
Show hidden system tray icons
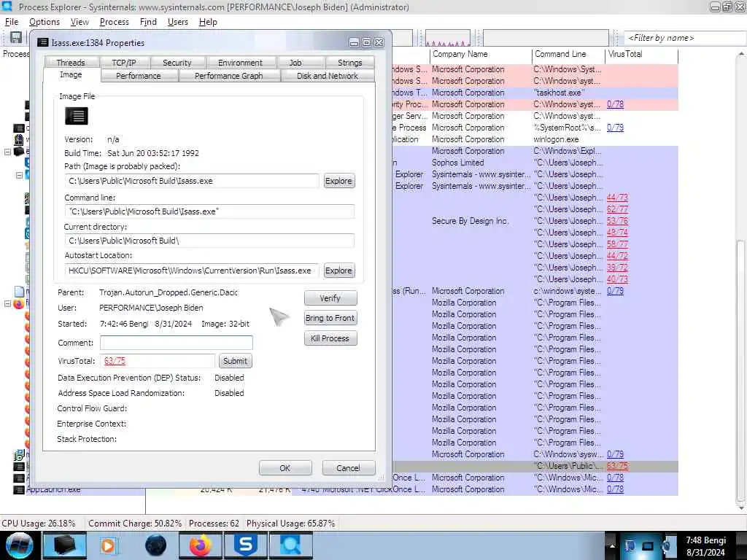coord(612,546)
